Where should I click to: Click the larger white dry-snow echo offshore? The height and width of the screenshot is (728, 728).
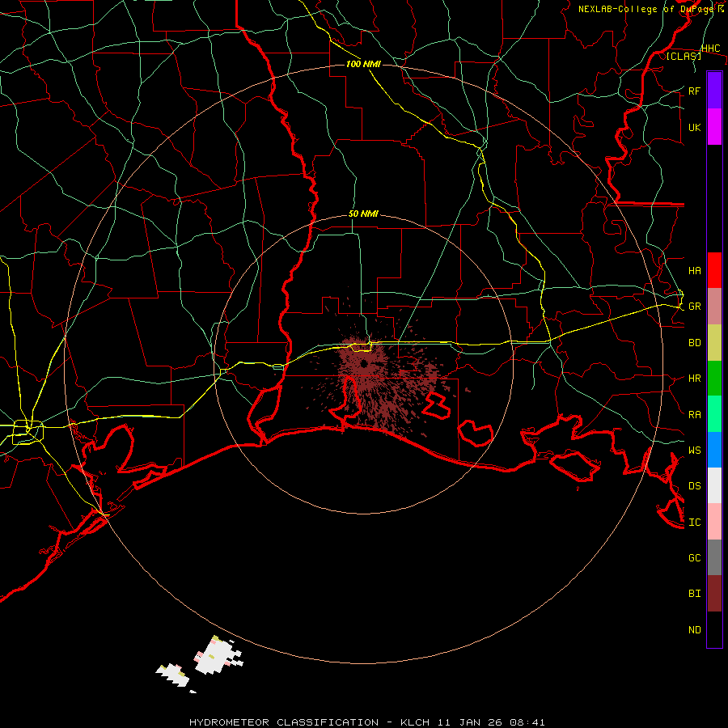click(x=218, y=655)
